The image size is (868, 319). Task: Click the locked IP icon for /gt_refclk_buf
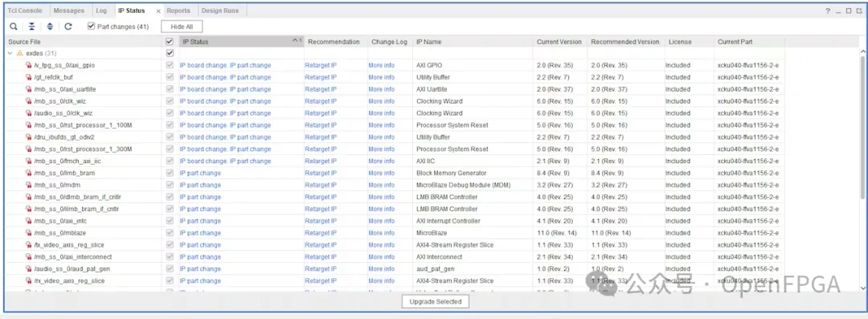tap(29, 77)
